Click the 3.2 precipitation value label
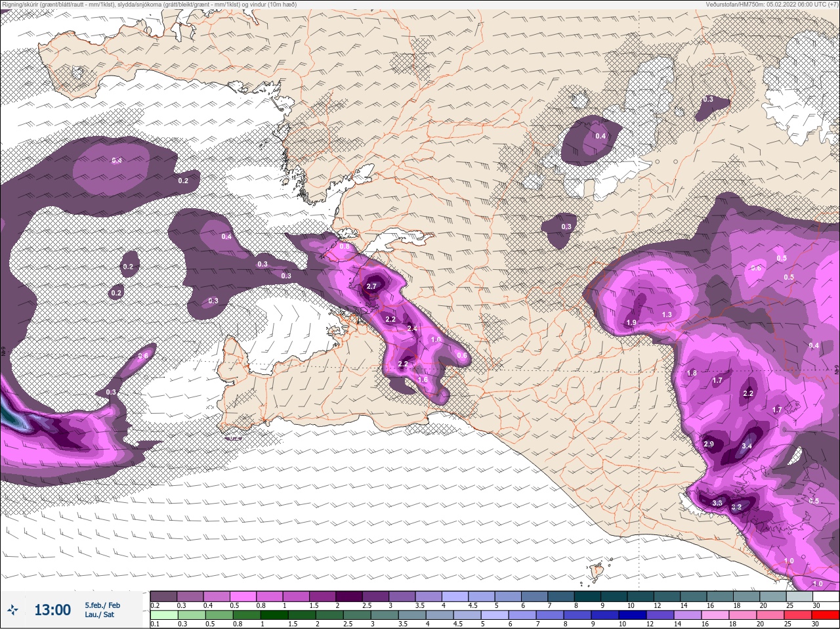840x629 pixels. click(736, 507)
